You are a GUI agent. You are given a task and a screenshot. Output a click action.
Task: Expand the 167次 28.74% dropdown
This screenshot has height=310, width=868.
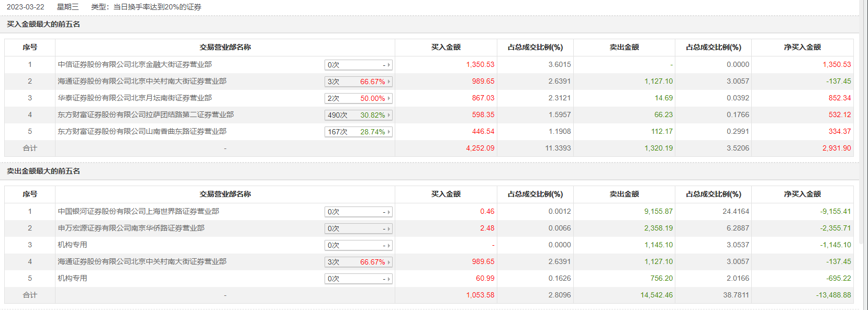click(x=359, y=132)
